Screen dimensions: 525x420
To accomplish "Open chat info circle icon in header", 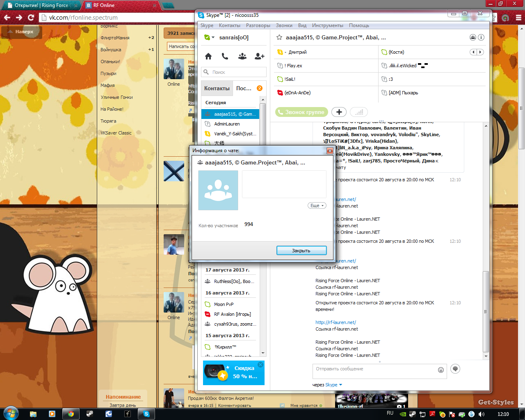I will (x=481, y=37).
